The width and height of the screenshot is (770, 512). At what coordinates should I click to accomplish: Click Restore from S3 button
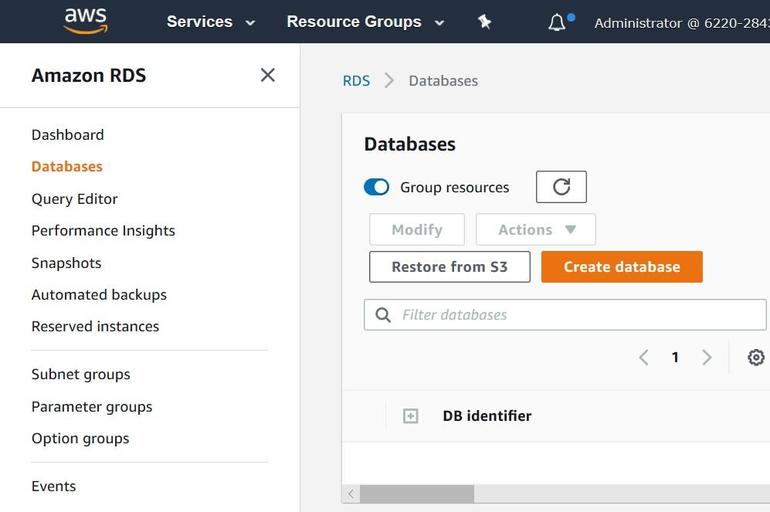(x=450, y=267)
